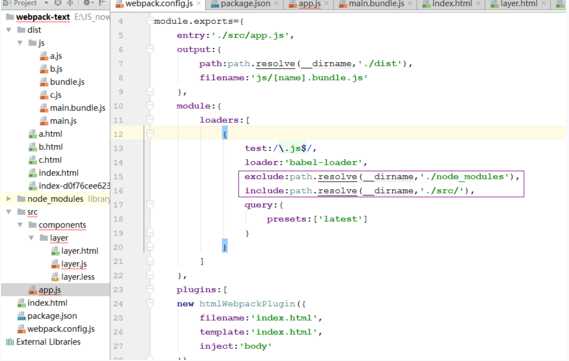Click the test:/\.js$/ code line
The image size is (569, 361).
280,148
